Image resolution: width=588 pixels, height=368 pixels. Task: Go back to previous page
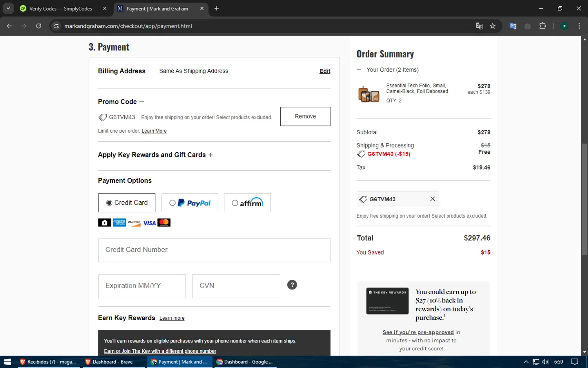coord(9,26)
